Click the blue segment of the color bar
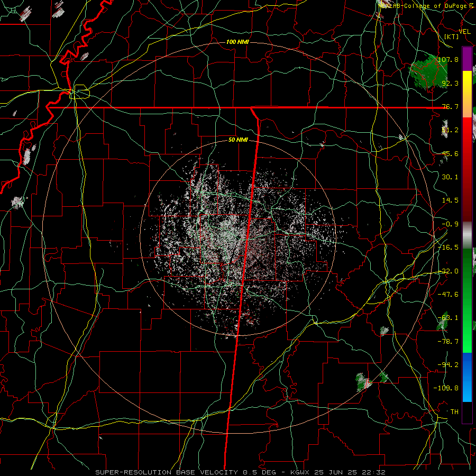 click(467, 364)
